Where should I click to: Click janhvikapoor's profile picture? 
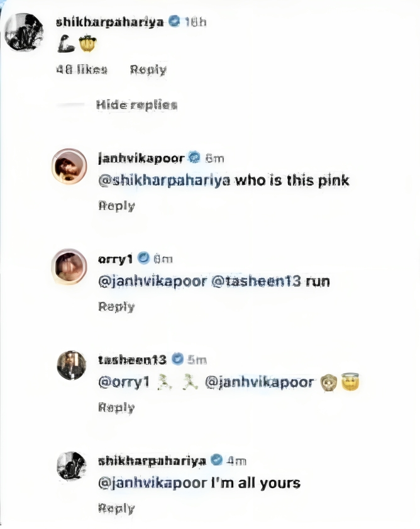[69, 166]
